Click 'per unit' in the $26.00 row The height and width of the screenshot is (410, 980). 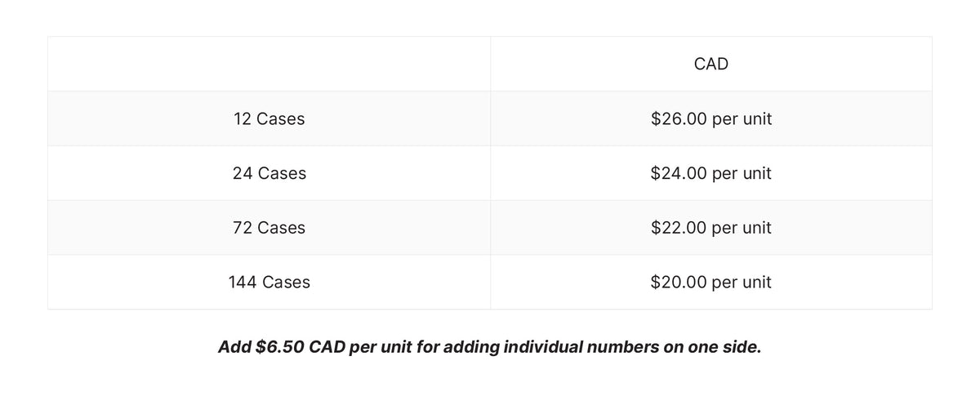pyautogui.click(x=741, y=119)
